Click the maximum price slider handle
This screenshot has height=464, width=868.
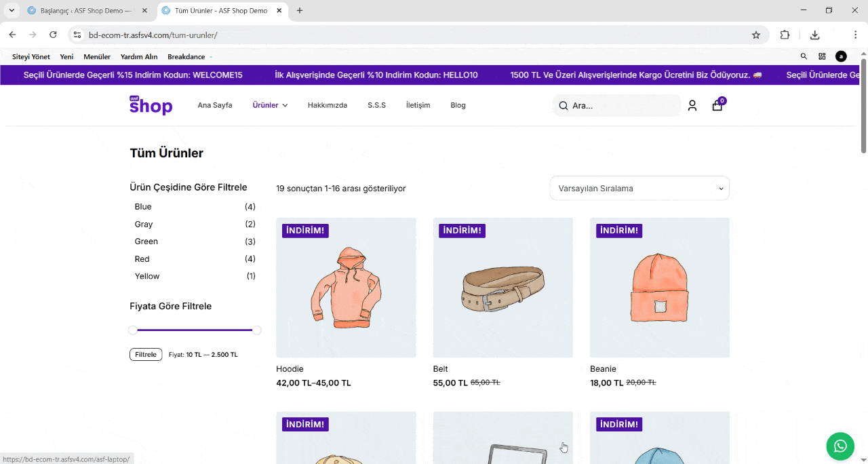pyautogui.click(x=257, y=330)
